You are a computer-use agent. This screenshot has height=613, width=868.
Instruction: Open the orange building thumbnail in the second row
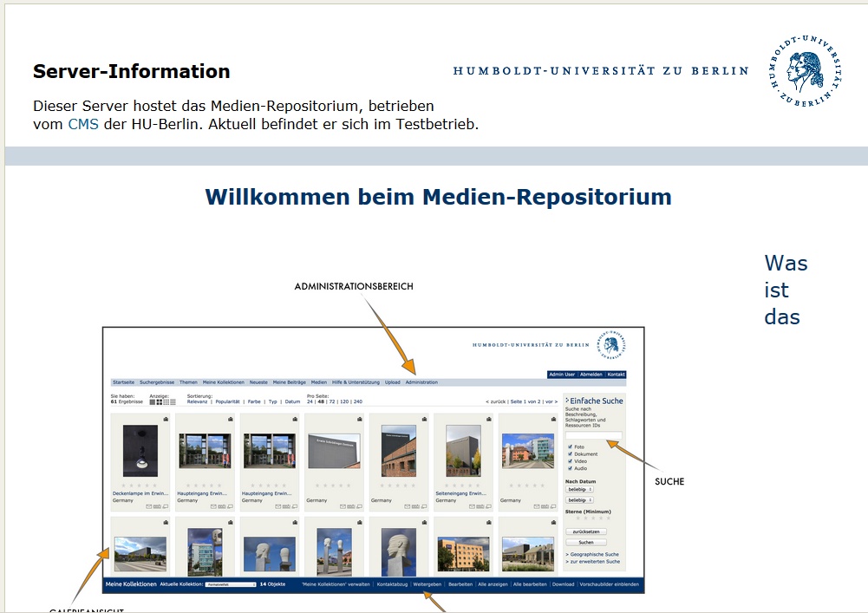point(463,554)
